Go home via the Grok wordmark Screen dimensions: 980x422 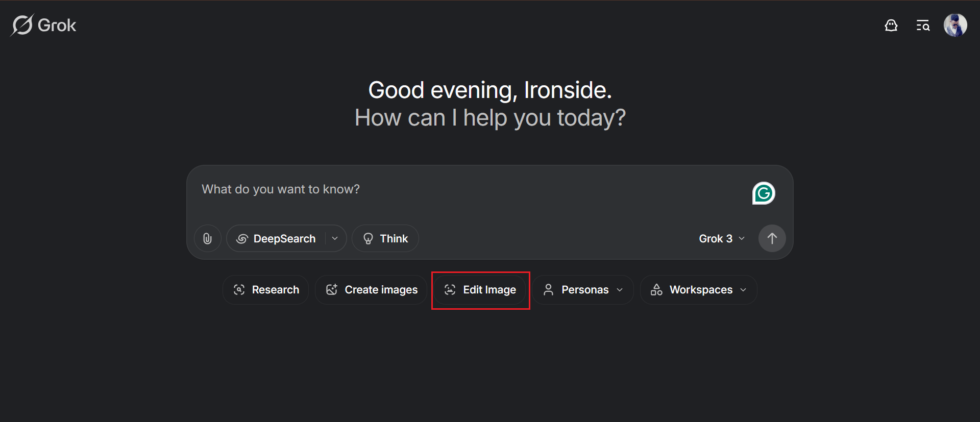[x=57, y=26]
